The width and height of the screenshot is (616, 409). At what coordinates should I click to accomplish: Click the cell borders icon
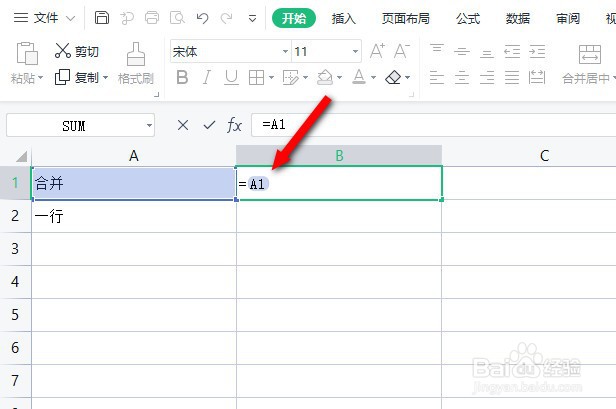[257, 77]
